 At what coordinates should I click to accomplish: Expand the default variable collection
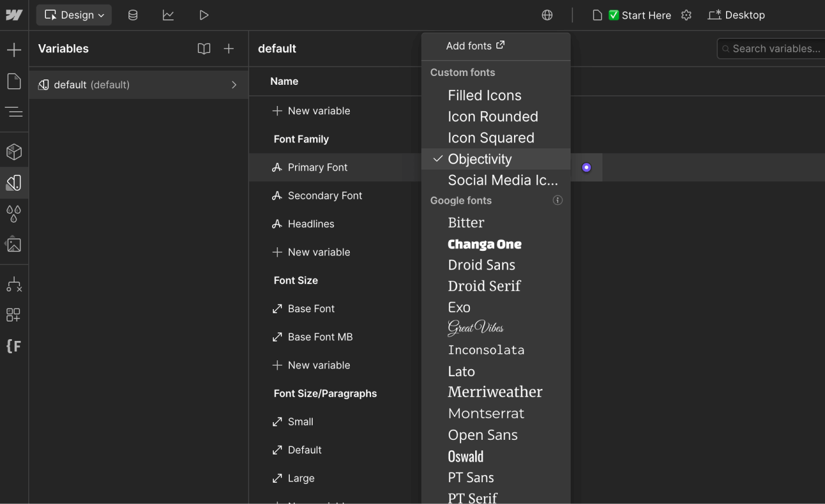pos(234,84)
